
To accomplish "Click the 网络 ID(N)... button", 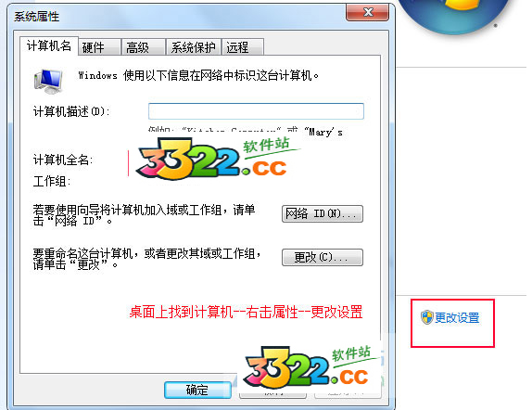I will point(323,213).
